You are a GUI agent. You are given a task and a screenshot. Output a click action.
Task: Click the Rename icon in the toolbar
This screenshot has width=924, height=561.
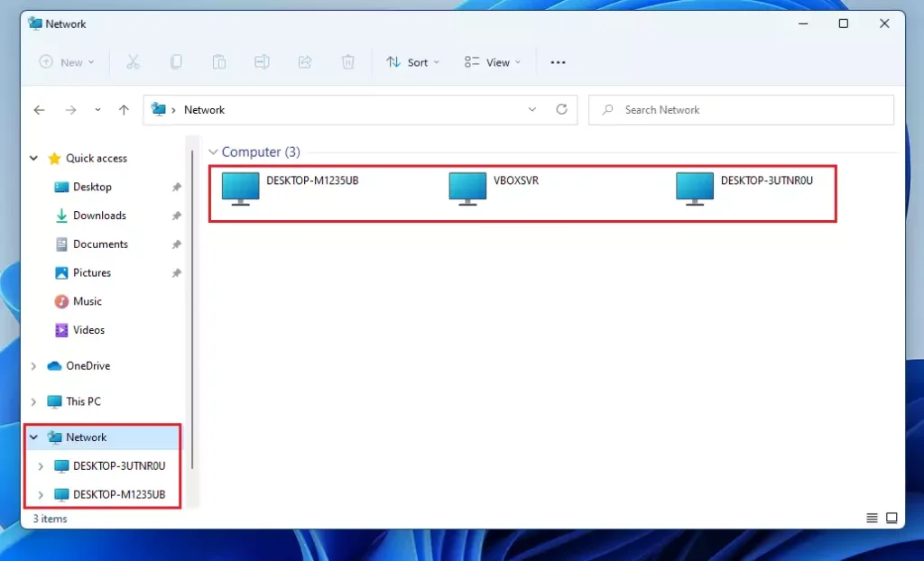[263, 61]
